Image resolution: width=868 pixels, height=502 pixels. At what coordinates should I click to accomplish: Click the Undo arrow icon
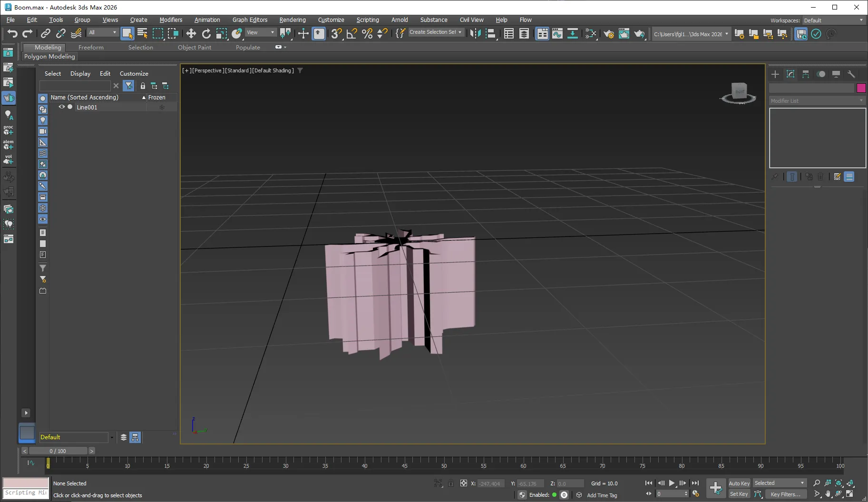coord(12,33)
